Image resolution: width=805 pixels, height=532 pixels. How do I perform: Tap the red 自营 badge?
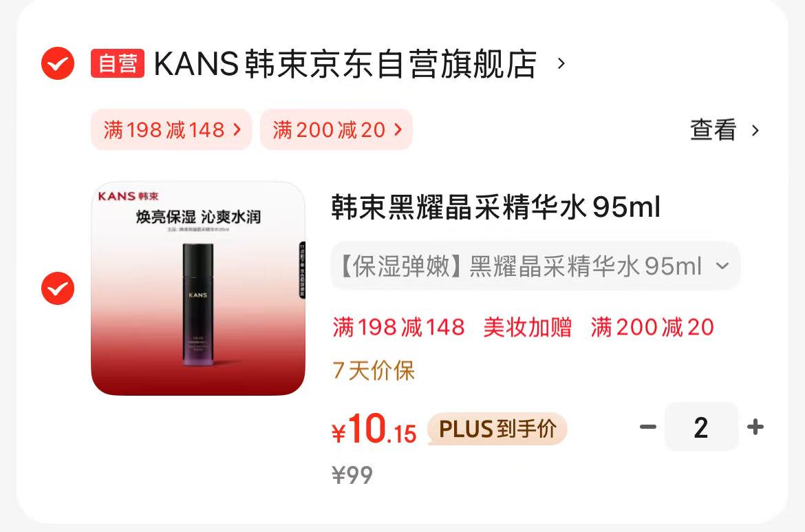click(x=118, y=63)
